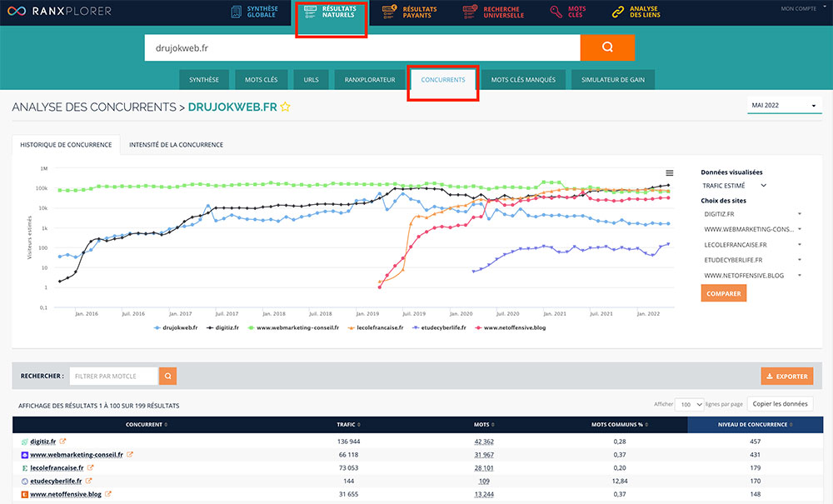Image resolution: width=833 pixels, height=504 pixels.
Task: Open etudecyberlife.fr external link icon
Action: pyautogui.click(x=89, y=482)
